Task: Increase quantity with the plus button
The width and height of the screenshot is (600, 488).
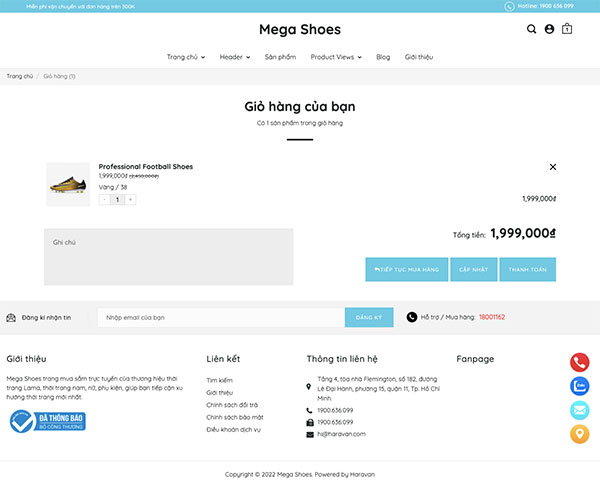Action: pyautogui.click(x=130, y=199)
